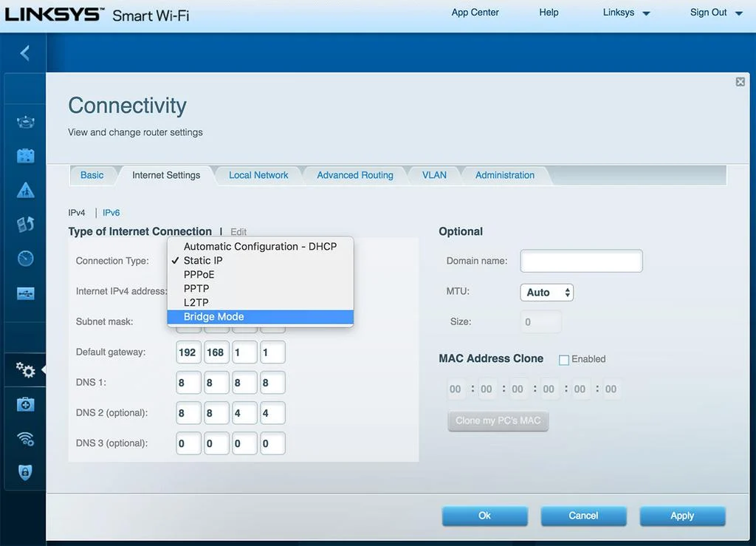Edit DNS 2 third octet field
The image size is (756, 546).
244,413
